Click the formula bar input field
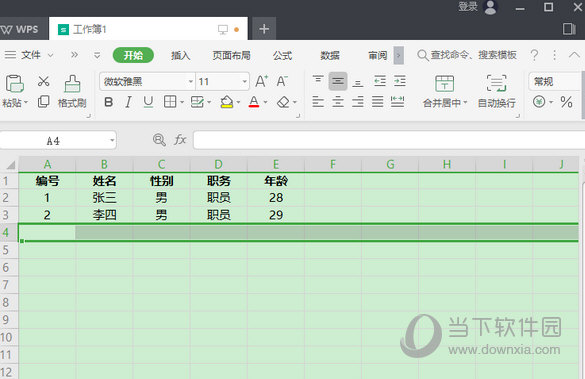This screenshot has height=379, width=585. (x=389, y=140)
